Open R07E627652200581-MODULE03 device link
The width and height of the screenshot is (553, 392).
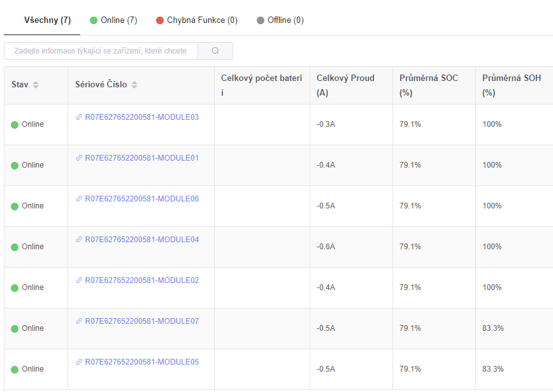141,117
